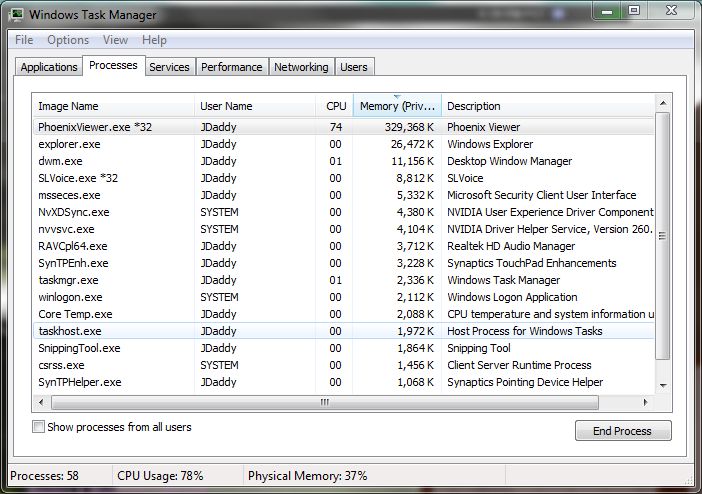702x494 pixels.
Task: Click the Physical Memory: 37% status entry
Action: 308,476
